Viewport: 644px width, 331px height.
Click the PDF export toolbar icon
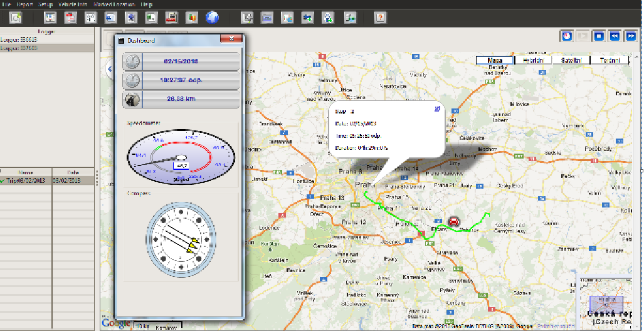tap(71, 18)
